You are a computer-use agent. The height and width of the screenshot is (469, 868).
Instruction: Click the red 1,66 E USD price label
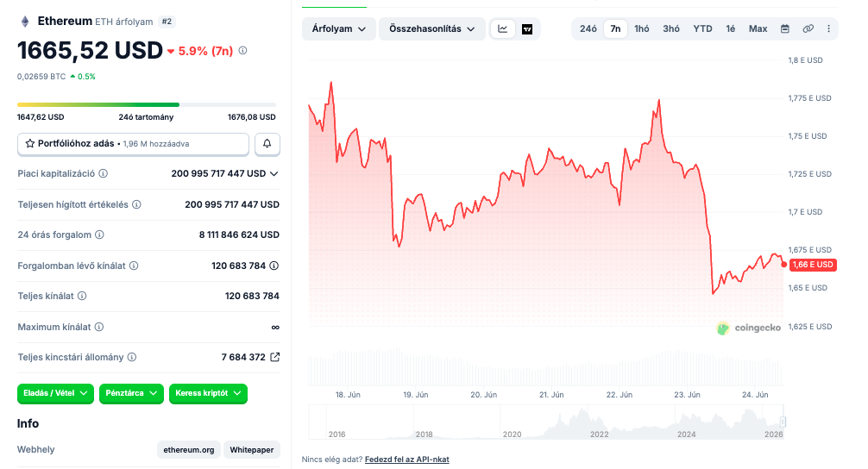click(x=813, y=265)
